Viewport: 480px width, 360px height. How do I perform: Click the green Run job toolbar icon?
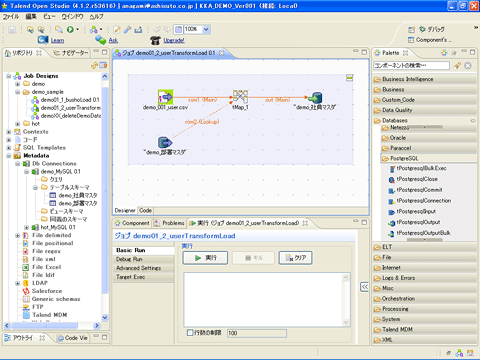[x=70, y=30]
